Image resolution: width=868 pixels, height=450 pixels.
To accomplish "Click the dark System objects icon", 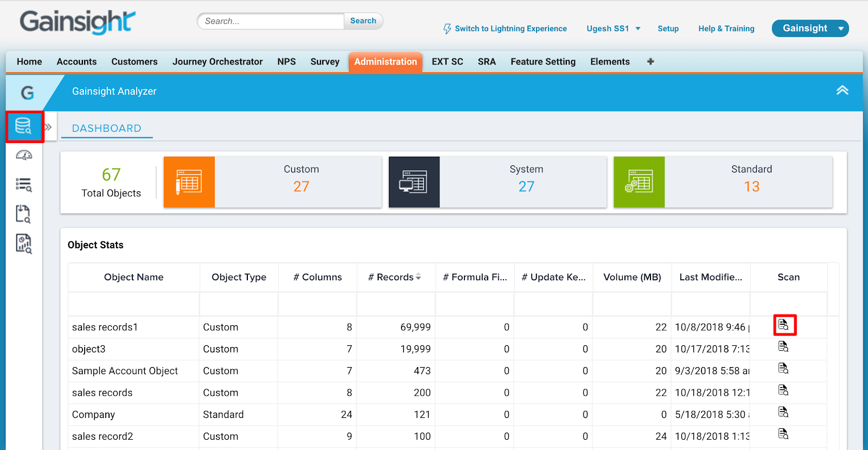I will click(x=414, y=182).
